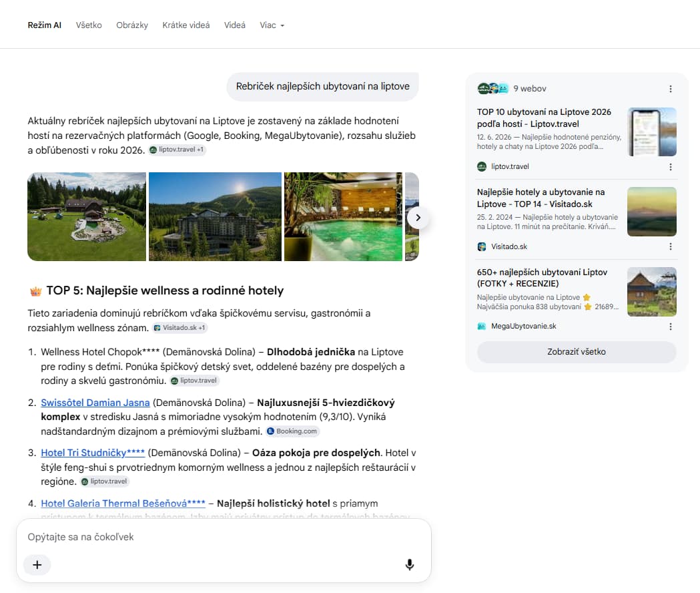Image resolution: width=700 pixels, height=593 pixels.
Task: Click the text Wellness Hotel Chopok****
Action: (x=100, y=352)
